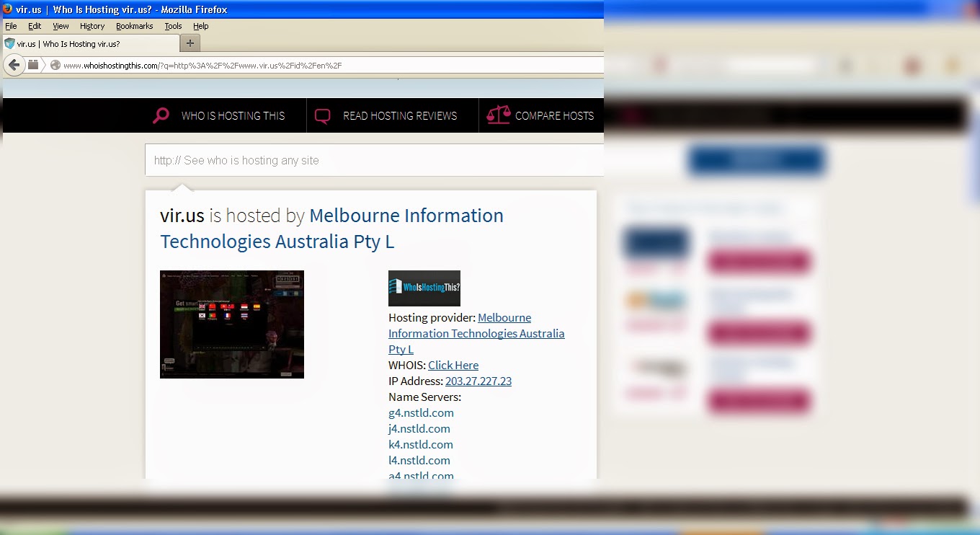Click the Melbourne Information Technologies heading link
Viewport: 980px width, 535px height.
click(331, 228)
